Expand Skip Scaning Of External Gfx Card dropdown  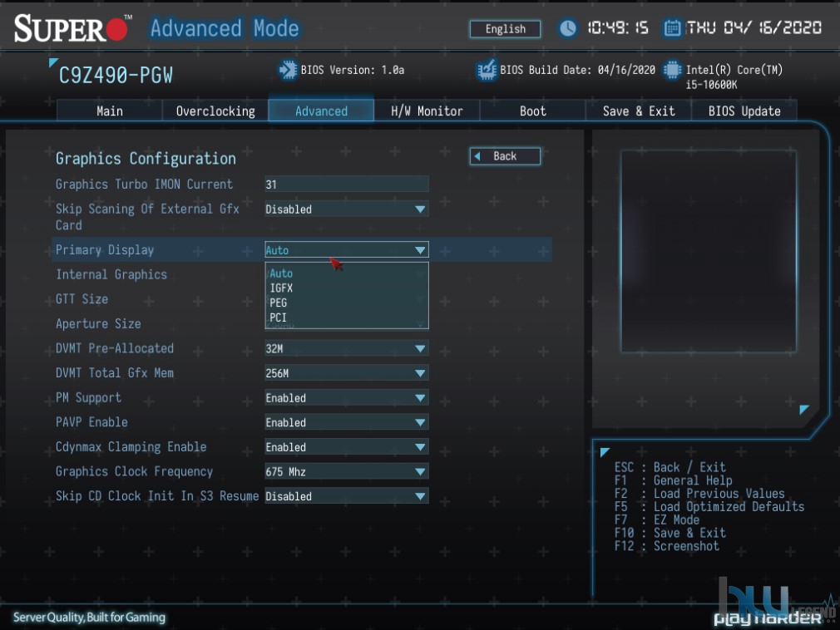pyautogui.click(x=347, y=209)
